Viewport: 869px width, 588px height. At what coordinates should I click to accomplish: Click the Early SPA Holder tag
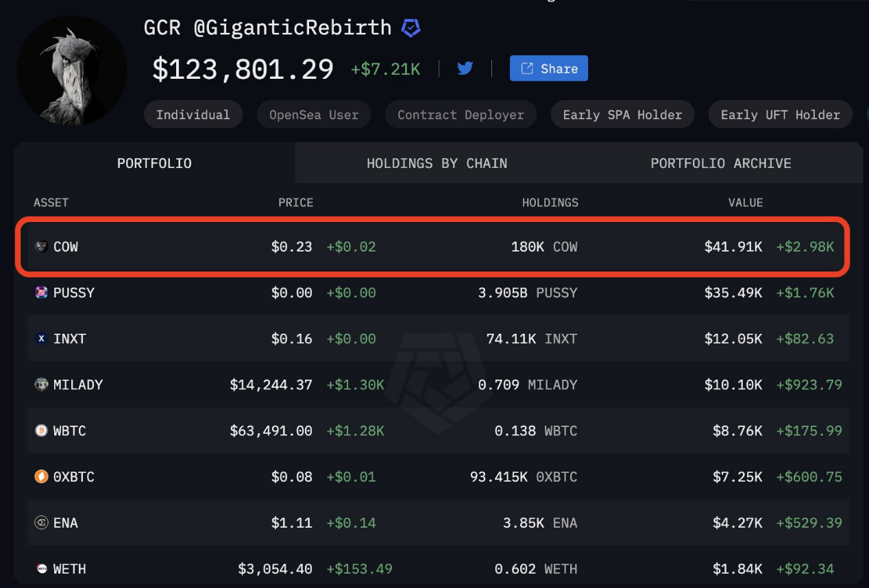click(x=622, y=114)
